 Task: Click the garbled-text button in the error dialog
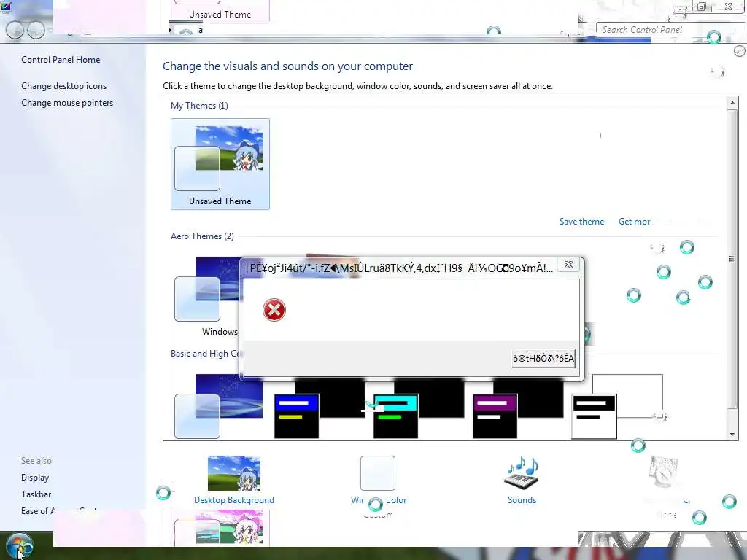pos(543,359)
